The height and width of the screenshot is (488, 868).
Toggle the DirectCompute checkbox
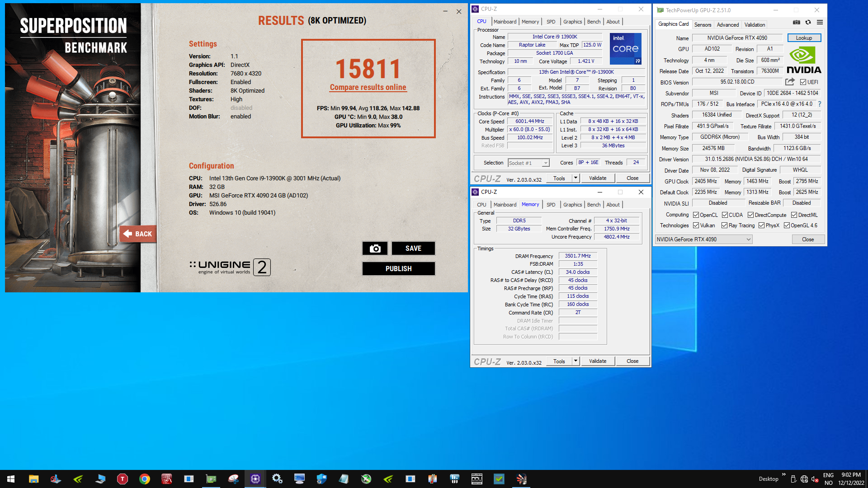point(751,215)
